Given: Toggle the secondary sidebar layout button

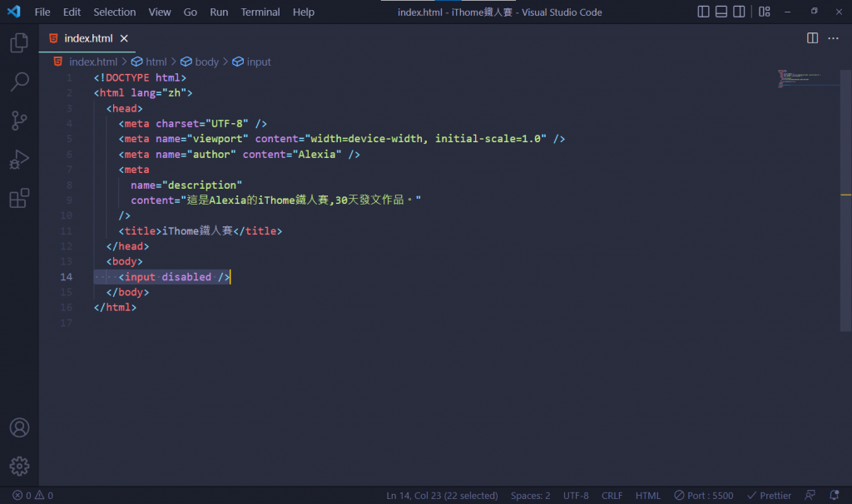Looking at the screenshot, I should pyautogui.click(x=739, y=12).
